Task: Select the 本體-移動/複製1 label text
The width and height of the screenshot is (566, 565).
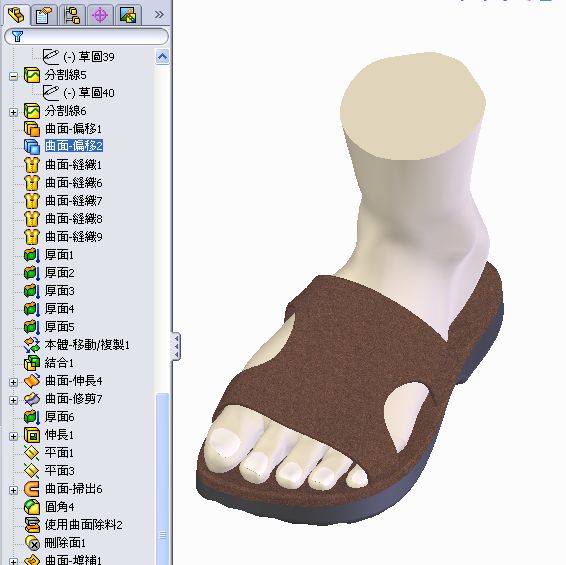Action: [87, 345]
